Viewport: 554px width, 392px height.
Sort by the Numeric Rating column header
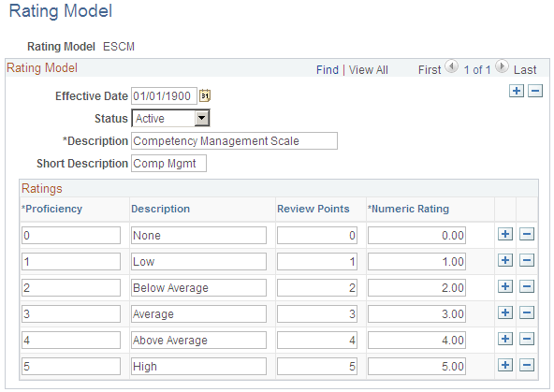(x=408, y=209)
